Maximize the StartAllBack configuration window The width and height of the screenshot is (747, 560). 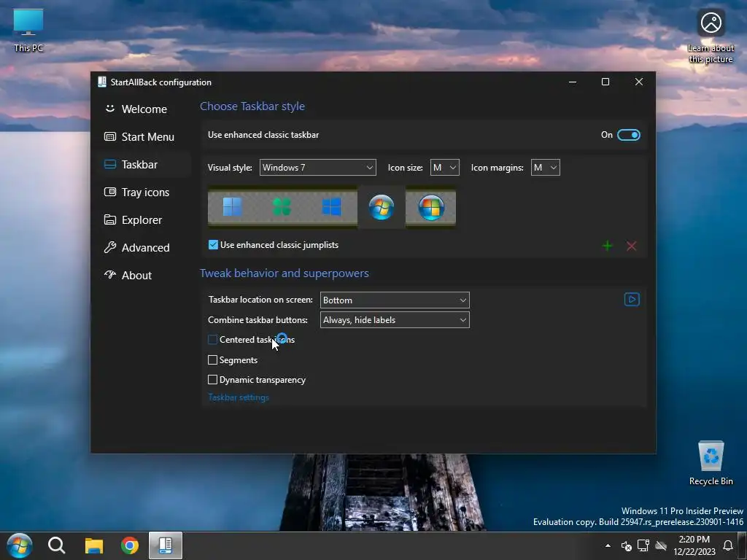pos(605,82)
